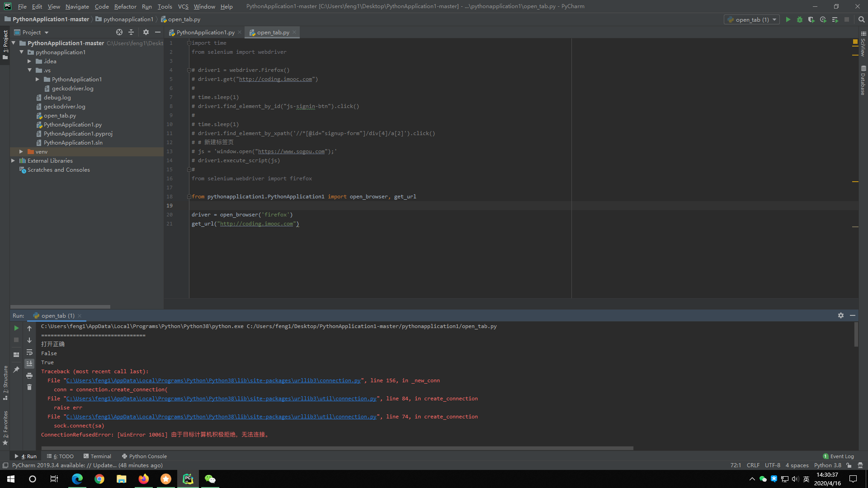Screen dimensions: 868x488
Task: Open Run panel settings gear
Action: (841, 315)
